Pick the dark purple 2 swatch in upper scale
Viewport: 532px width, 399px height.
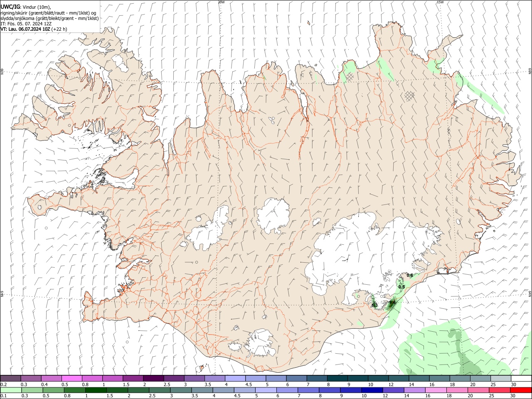click(x=153, y=379)
